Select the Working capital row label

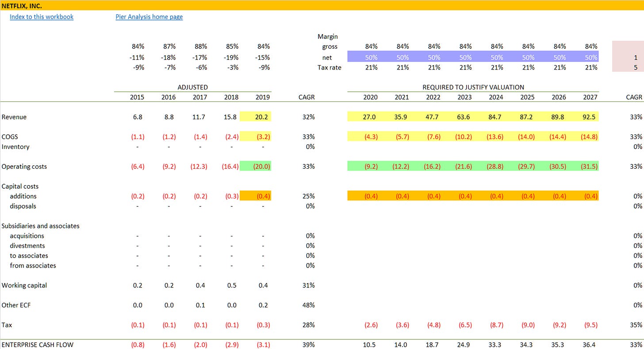[24, 285]
